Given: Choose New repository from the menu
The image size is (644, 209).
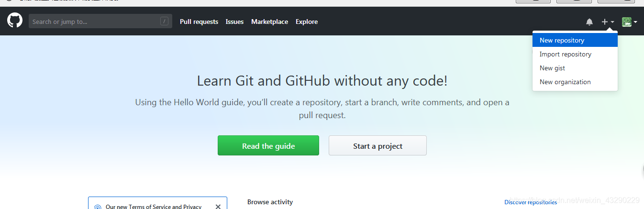Looking at the screenshot, I should (x=575, y=40).
